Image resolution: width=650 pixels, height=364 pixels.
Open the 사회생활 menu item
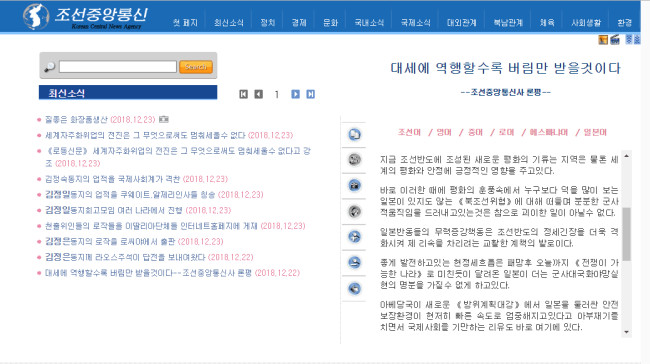pyautogui.click(x=586, y=23)
